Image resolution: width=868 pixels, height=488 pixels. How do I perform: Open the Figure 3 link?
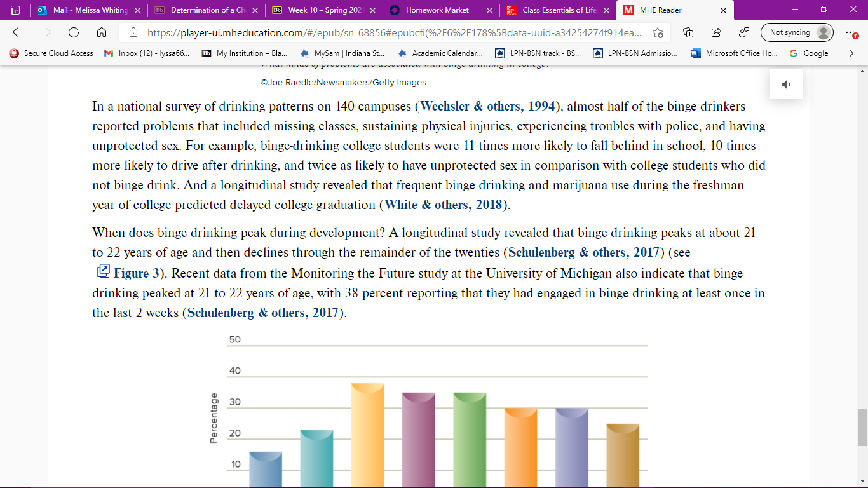click(136, 273)
